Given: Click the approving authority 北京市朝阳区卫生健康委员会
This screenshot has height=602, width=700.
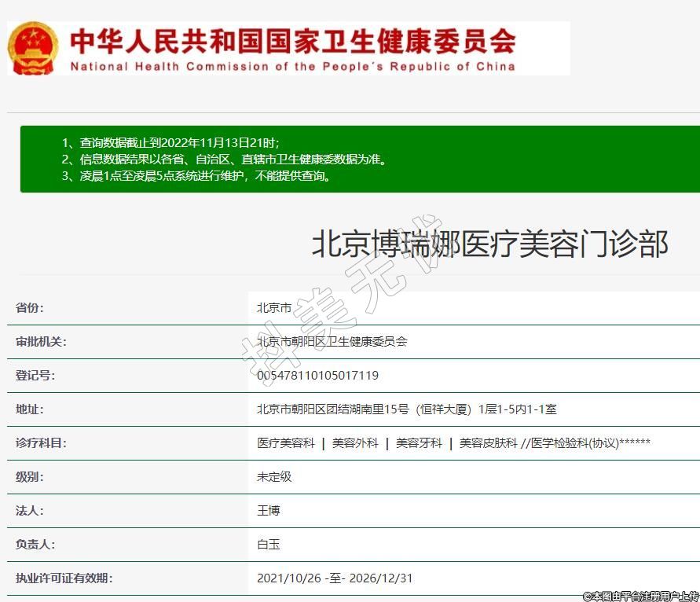Looking at the screenshot, I should [x=332, y=342].
